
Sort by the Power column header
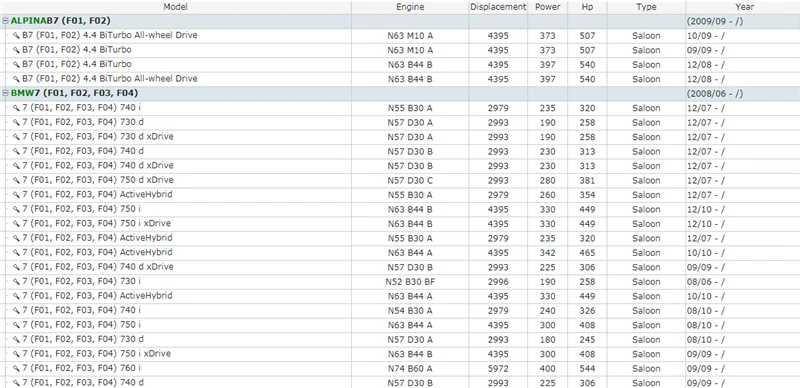coord(547,7)
